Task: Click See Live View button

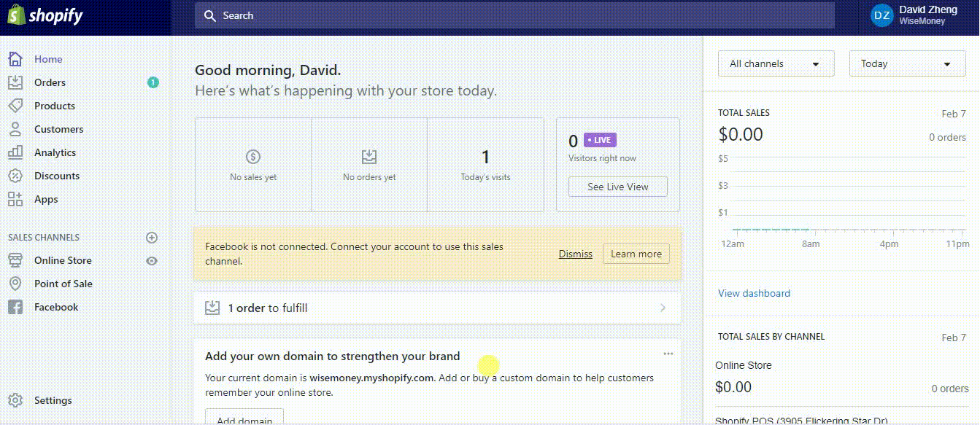Action: pos(618,187)
